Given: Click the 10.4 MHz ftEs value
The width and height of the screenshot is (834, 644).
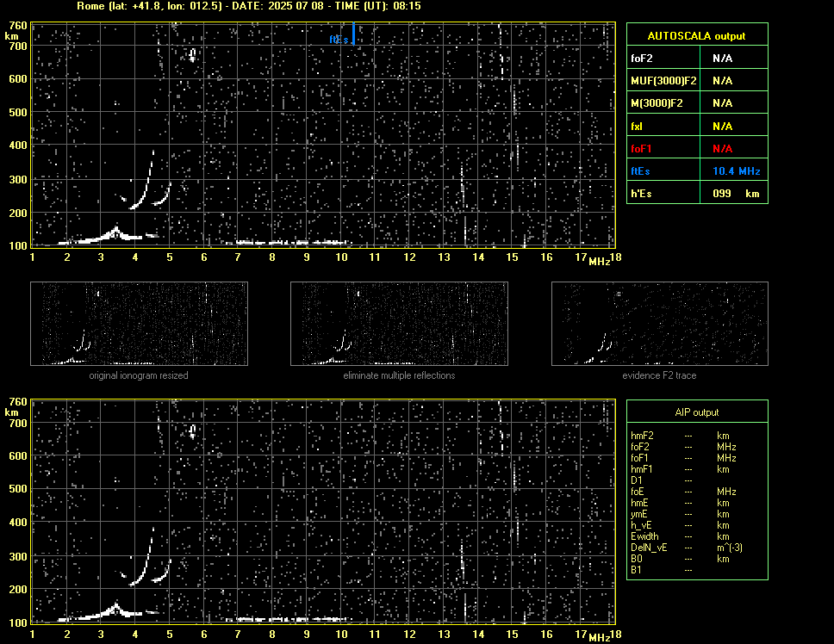Looking at the screenshot, I should (736, 171).
